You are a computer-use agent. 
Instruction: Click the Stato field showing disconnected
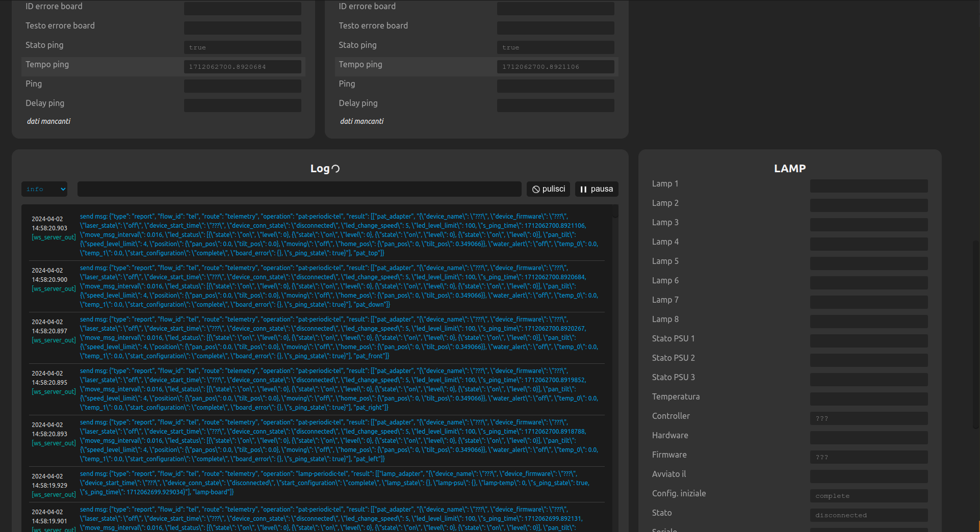[x=868, y=515]
